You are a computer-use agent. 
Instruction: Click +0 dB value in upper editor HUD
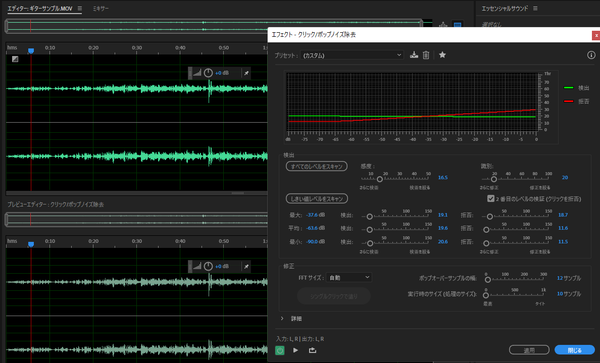[x=222, y=73]
